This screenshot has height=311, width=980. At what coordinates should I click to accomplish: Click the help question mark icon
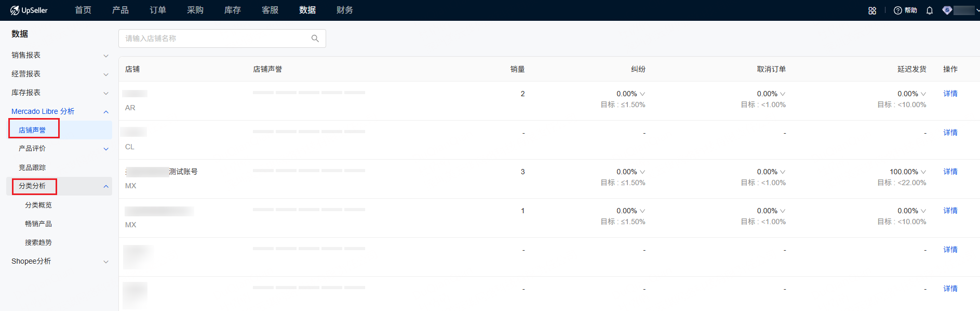(x=897, y=10)
